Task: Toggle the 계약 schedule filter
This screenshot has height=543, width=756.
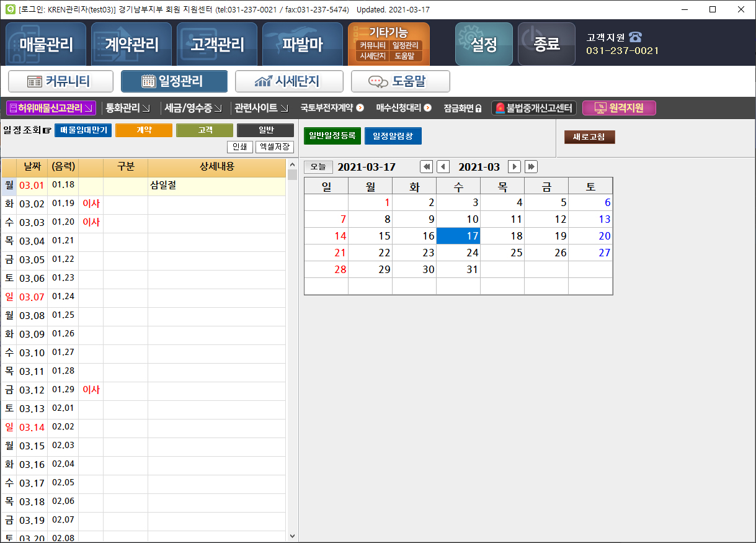Action: pyautogui.click(x=143, y=130)
